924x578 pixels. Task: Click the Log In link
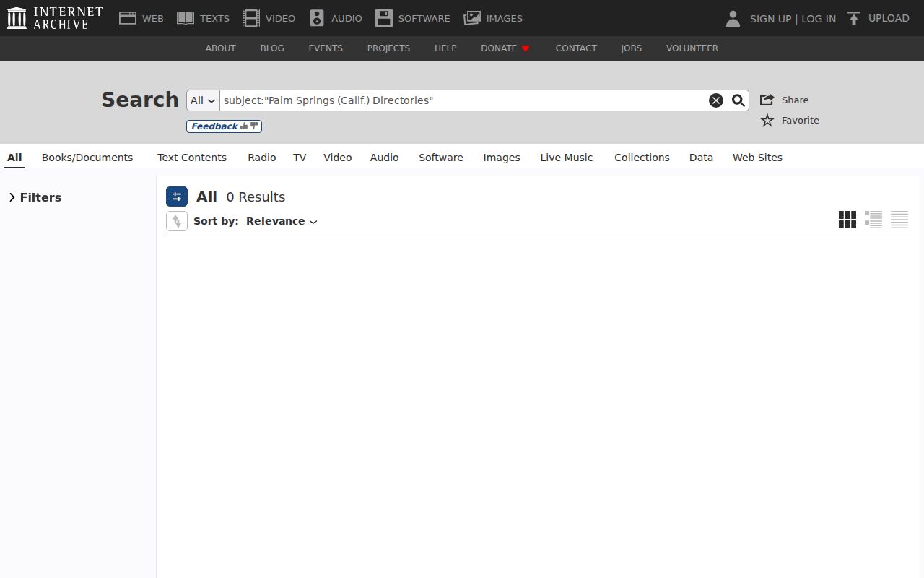point(819,19)
